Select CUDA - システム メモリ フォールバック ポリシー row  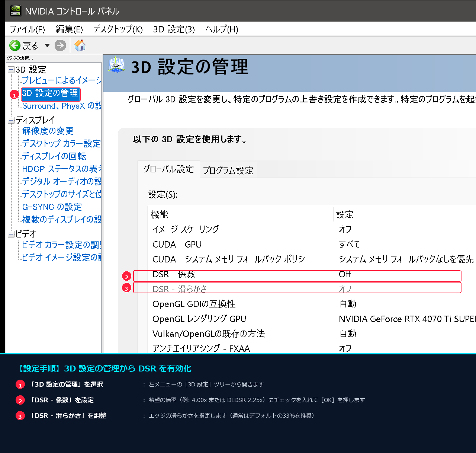click(x=312, y=259)
